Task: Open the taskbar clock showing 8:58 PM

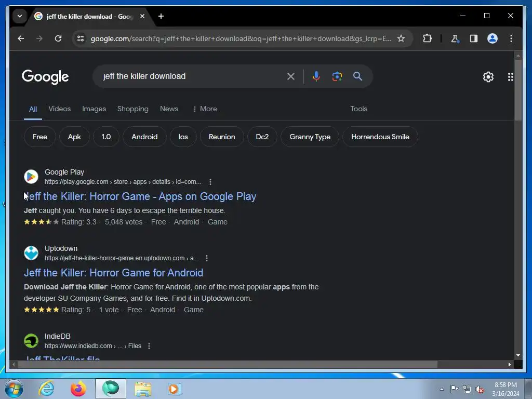Action: pos(506,389)
